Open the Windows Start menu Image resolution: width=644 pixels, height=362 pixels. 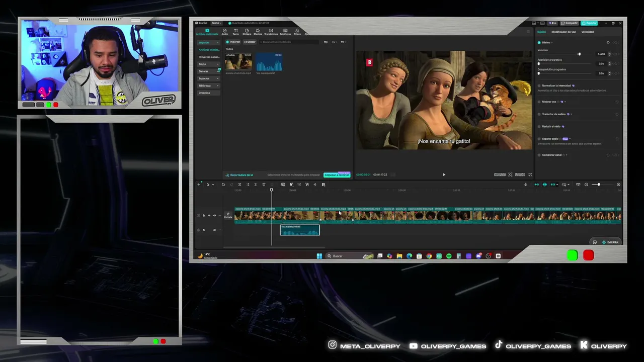pos(319,256)
